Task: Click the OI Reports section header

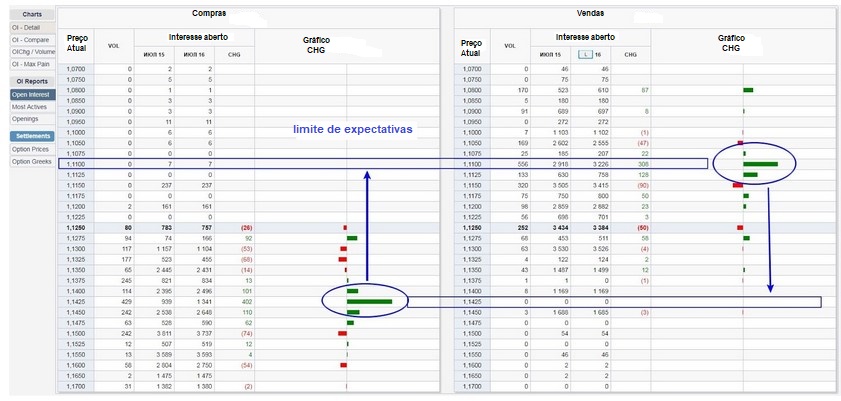Action: (32, 81)
